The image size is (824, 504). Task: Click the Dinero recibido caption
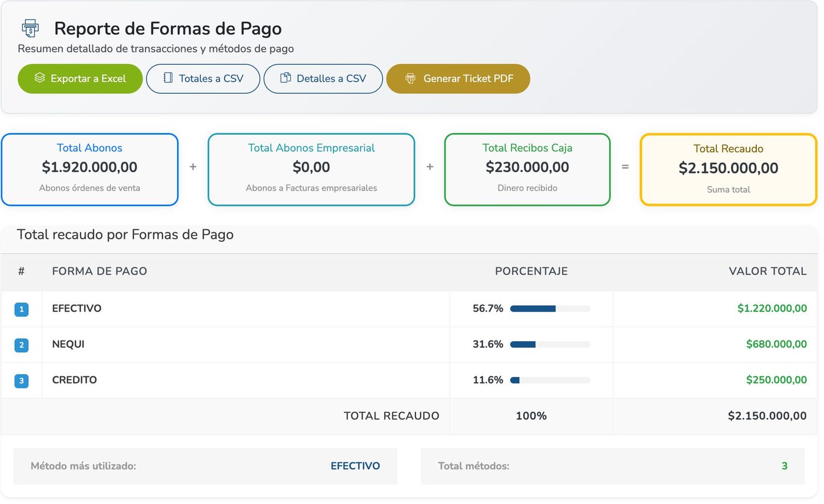(x=527, y=188)
